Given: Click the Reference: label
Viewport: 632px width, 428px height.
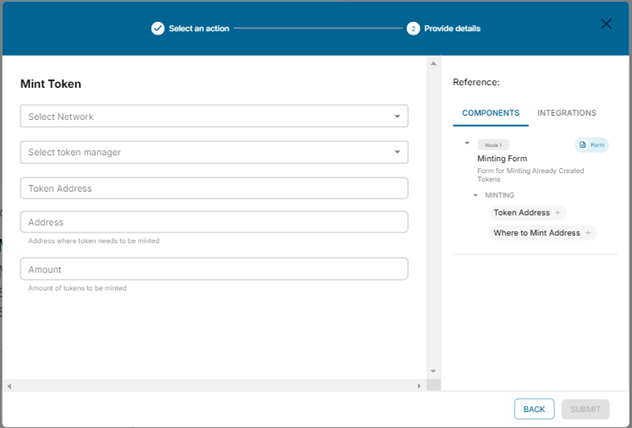Looking at the screenshot, I should tap(476, 82).
